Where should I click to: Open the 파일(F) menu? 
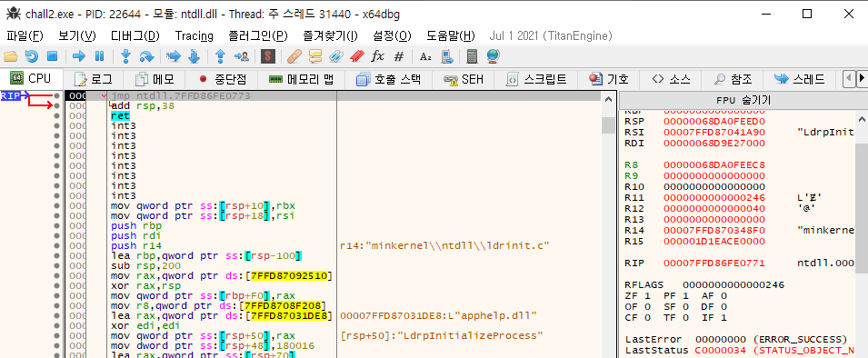(x=25, y=36)
